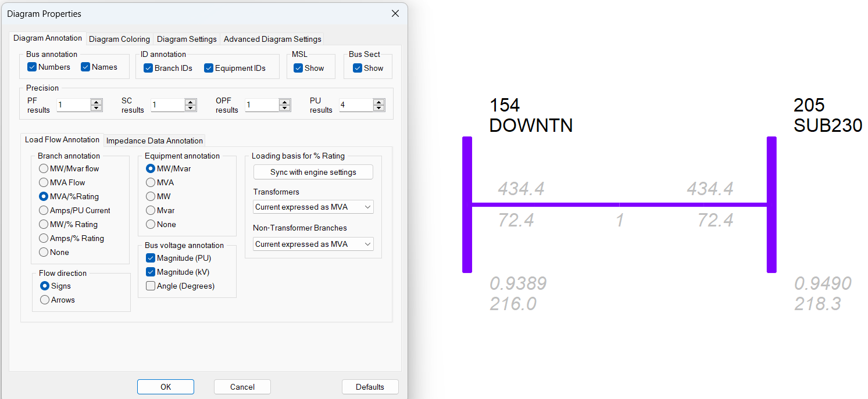Image resolution: width=868 pixels, height=399 pixels.
Task: Click Sync with engine settings button
Action: [313, 172]
